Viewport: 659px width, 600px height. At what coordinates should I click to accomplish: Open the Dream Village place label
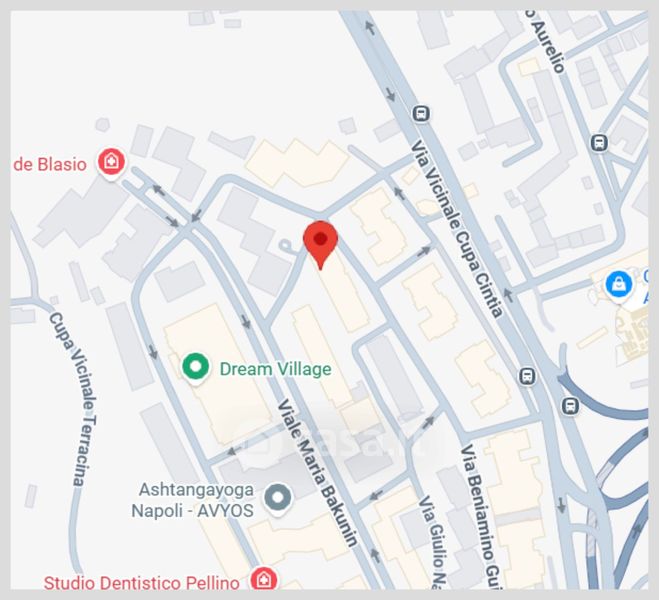pos(276,369)
